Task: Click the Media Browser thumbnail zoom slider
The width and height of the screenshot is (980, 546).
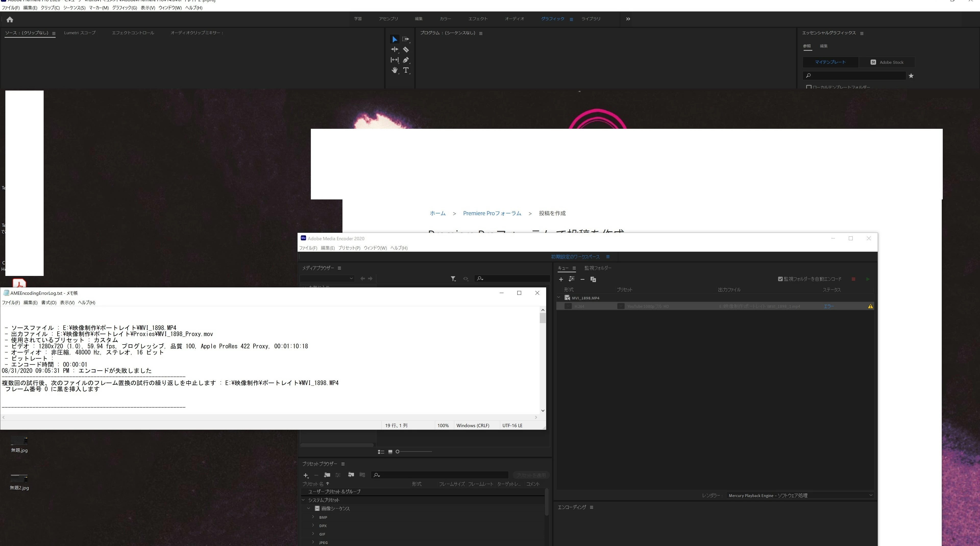Action: [398, 452]
